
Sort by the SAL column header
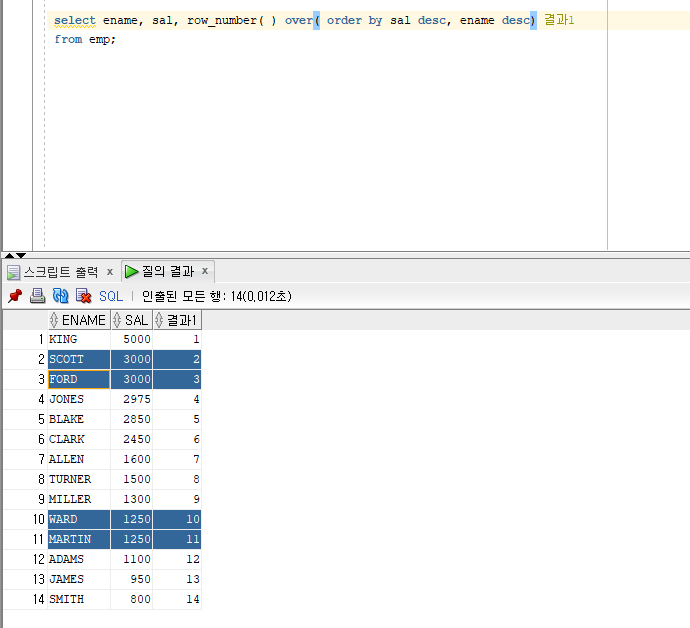(x=132, y=320)
